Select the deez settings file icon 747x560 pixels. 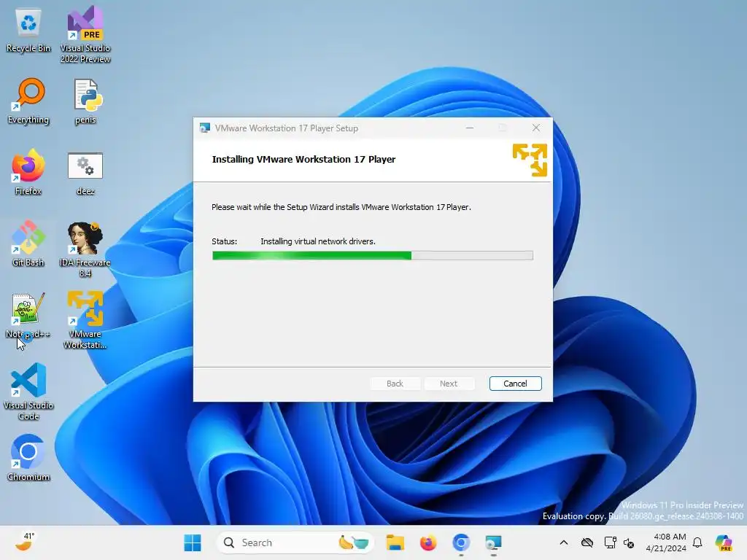[85, 174]
